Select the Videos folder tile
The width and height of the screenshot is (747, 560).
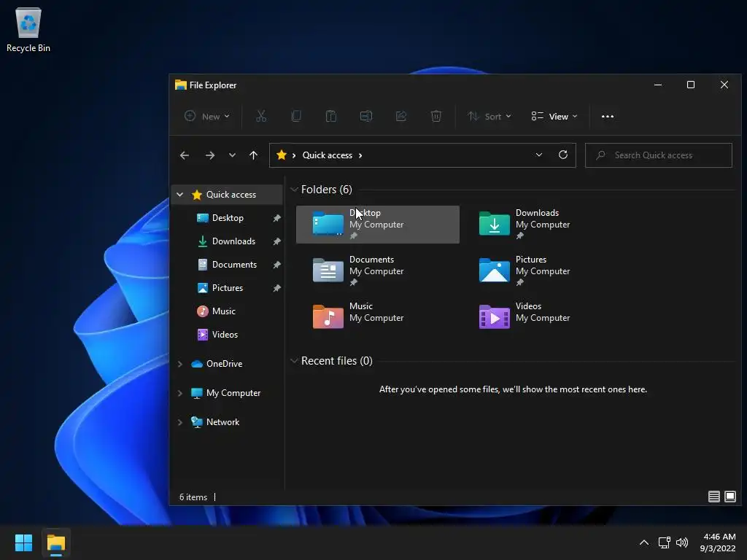tap(544, 318)
